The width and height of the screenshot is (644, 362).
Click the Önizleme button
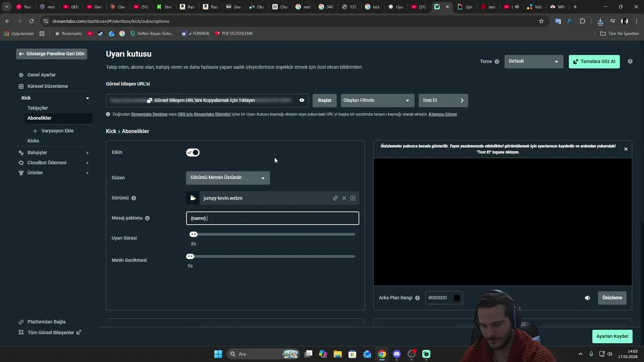(x=612, y=298)
